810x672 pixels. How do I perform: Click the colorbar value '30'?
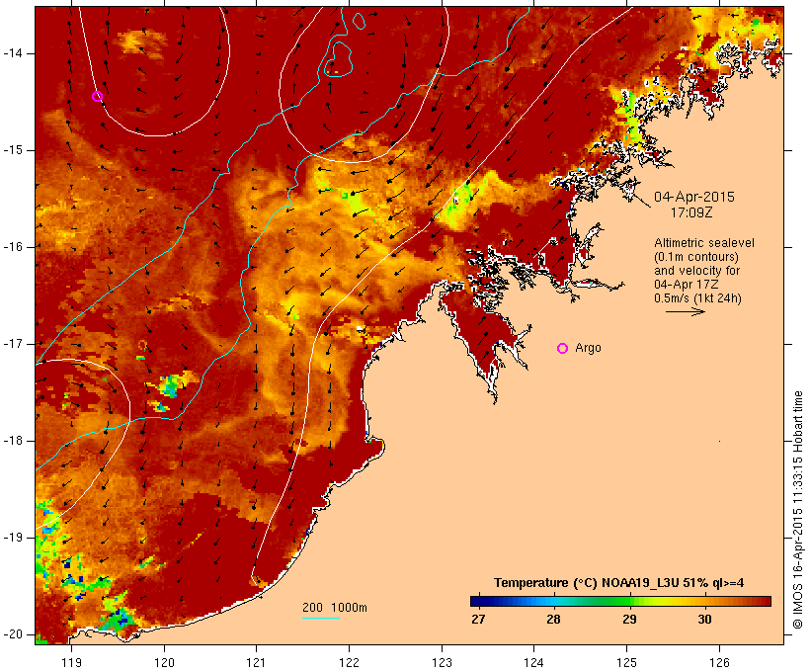[x=704, y=619]
